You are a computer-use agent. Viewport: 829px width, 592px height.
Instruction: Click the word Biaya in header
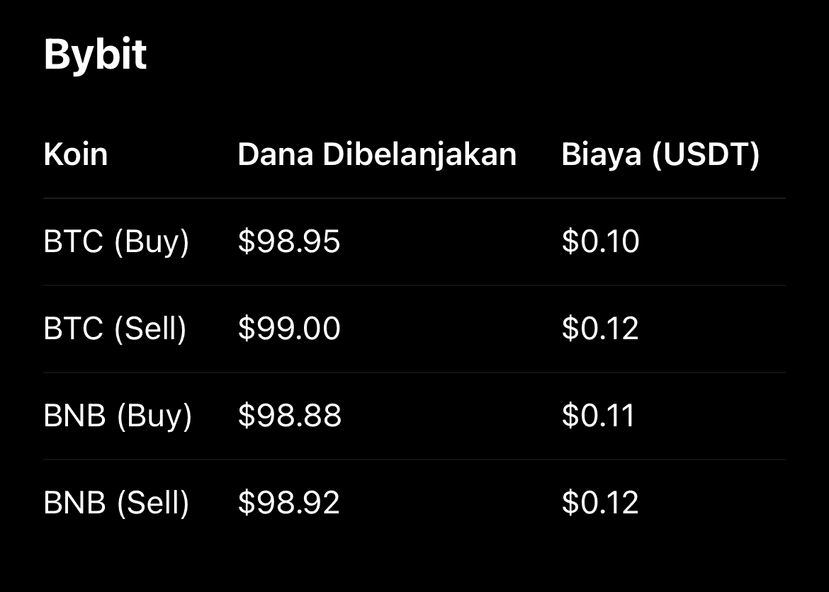(602, 155)
